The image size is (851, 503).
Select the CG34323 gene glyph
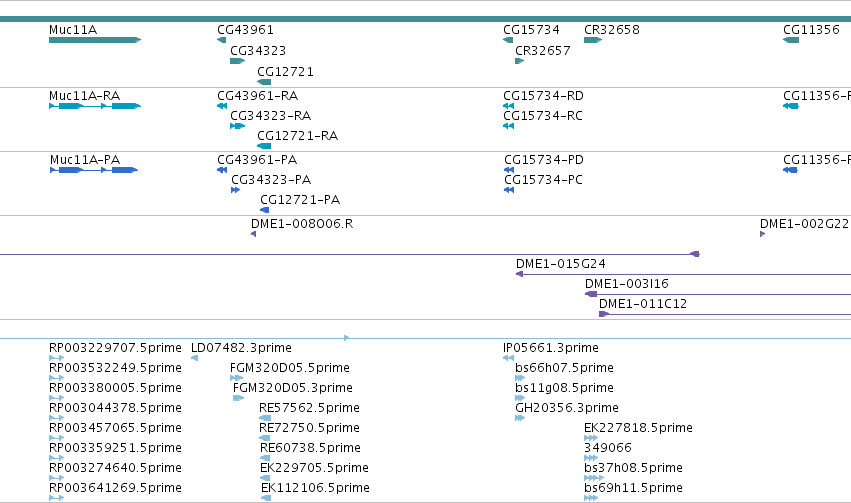point(238,61)
